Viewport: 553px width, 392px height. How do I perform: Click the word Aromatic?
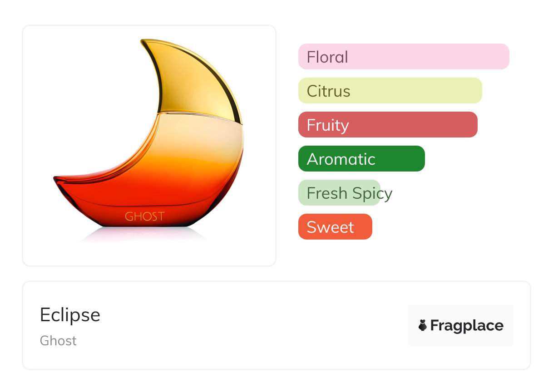[x=341, y=159]
